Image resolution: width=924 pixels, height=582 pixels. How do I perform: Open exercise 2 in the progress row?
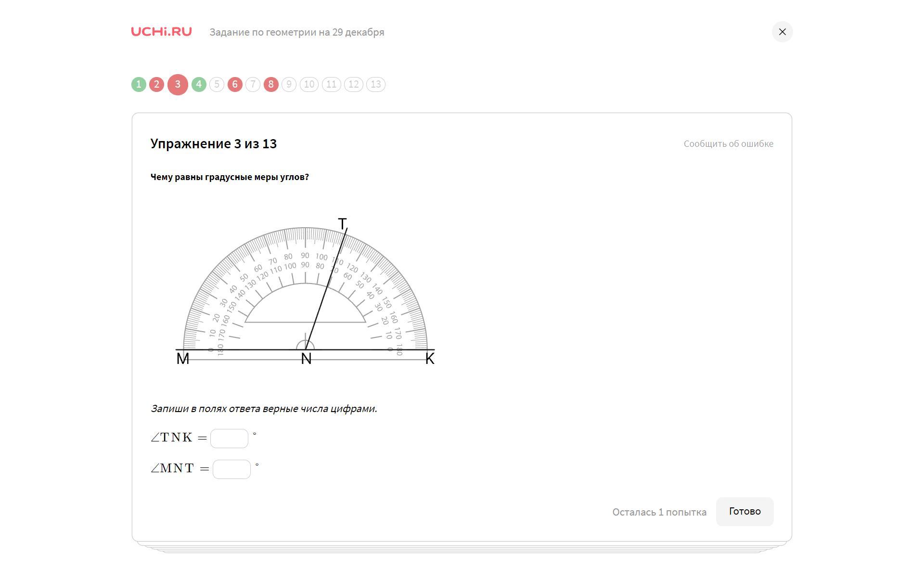(x=156, y=85)
